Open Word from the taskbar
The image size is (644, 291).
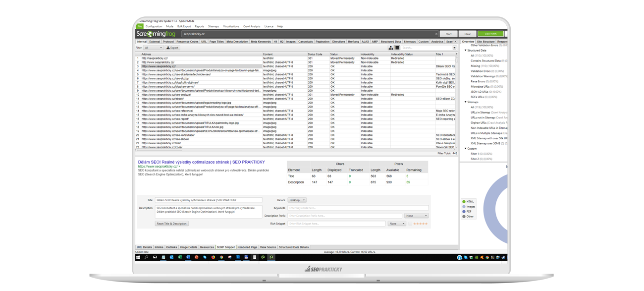tap(188, 257)
